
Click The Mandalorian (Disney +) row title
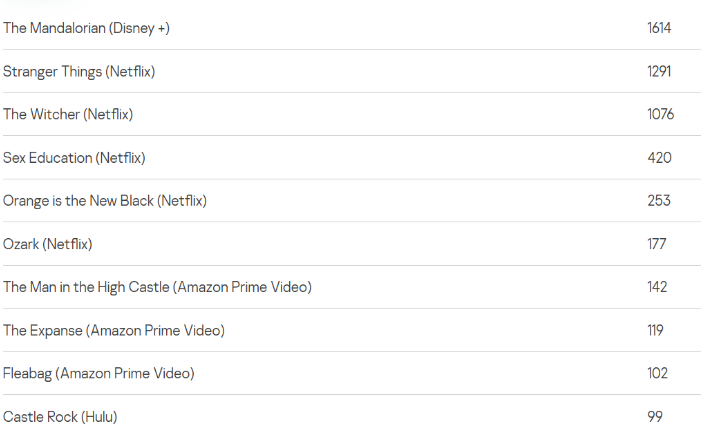pos(86,28)
